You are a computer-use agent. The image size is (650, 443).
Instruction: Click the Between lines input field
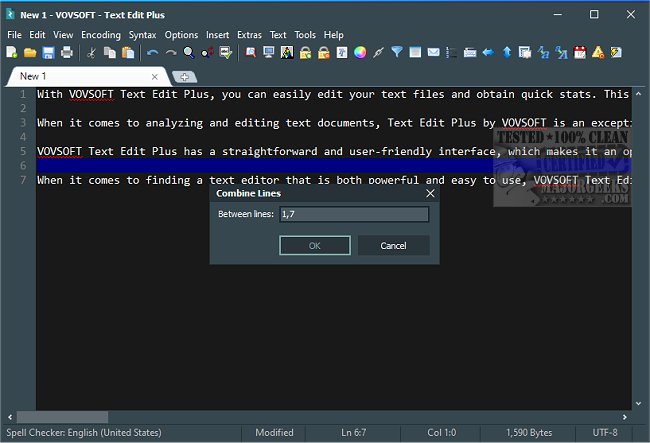353,214
